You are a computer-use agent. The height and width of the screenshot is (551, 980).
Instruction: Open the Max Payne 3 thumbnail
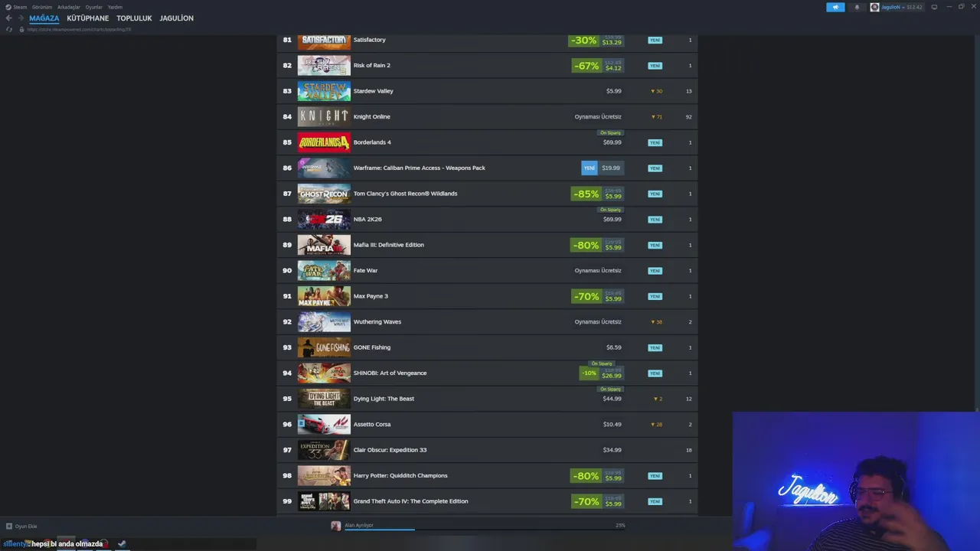[324, 296]
